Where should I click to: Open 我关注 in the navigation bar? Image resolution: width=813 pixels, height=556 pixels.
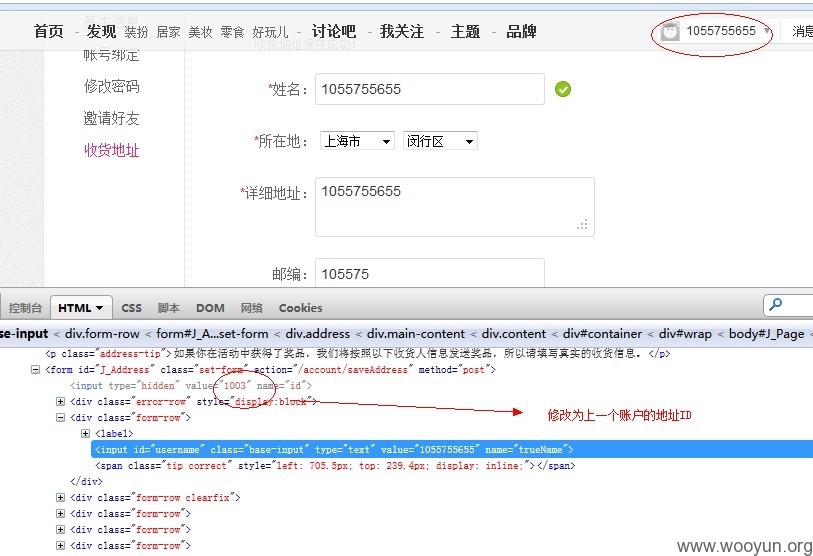pos(402,32)
